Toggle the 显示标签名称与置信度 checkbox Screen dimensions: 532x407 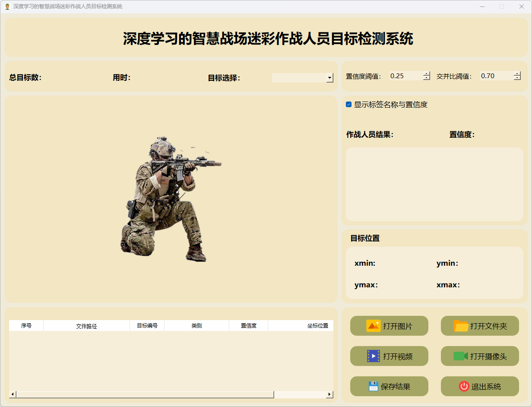point(349,105)
